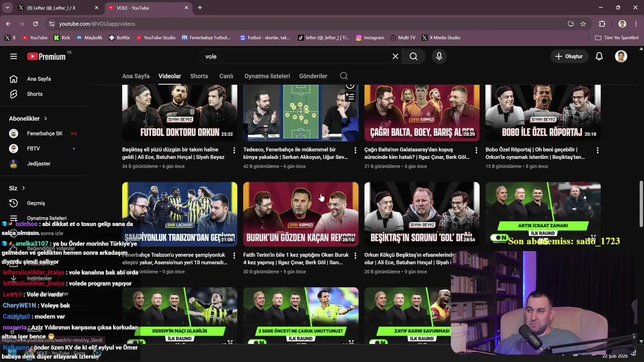Open Çağrı Balta, Boey video thumbnail
644x362 pixels.
pyautogui.click(x=422, y=113)
